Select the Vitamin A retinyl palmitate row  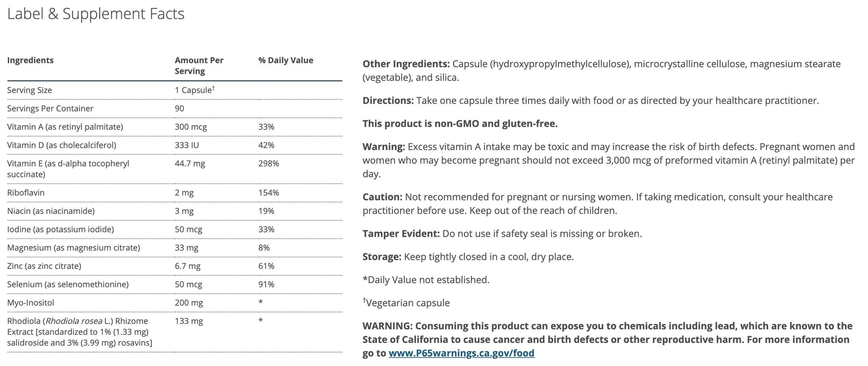coord(65,127)
